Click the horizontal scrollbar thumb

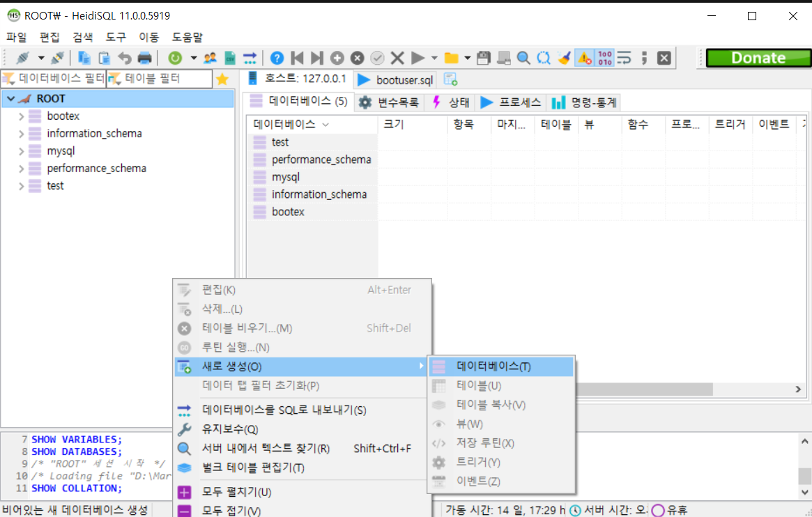(x=644, y=389)
